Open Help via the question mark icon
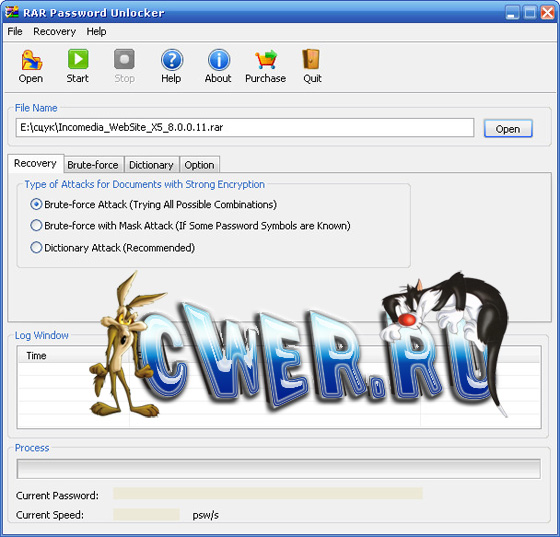This screenshot has height=537, width=560. (172, 60)
